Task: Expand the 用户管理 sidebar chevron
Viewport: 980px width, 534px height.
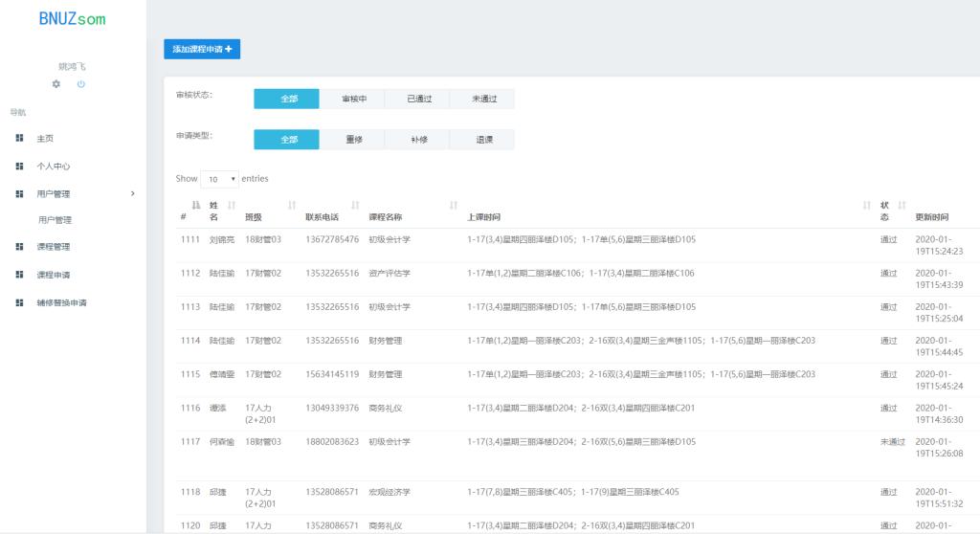Action: pos(132,194)
